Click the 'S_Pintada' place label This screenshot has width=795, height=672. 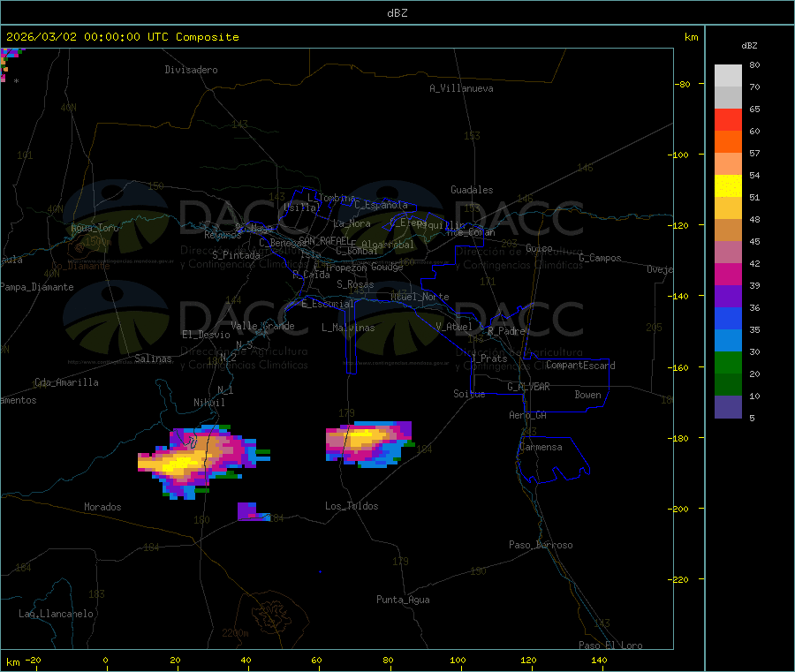pos(236,255)
